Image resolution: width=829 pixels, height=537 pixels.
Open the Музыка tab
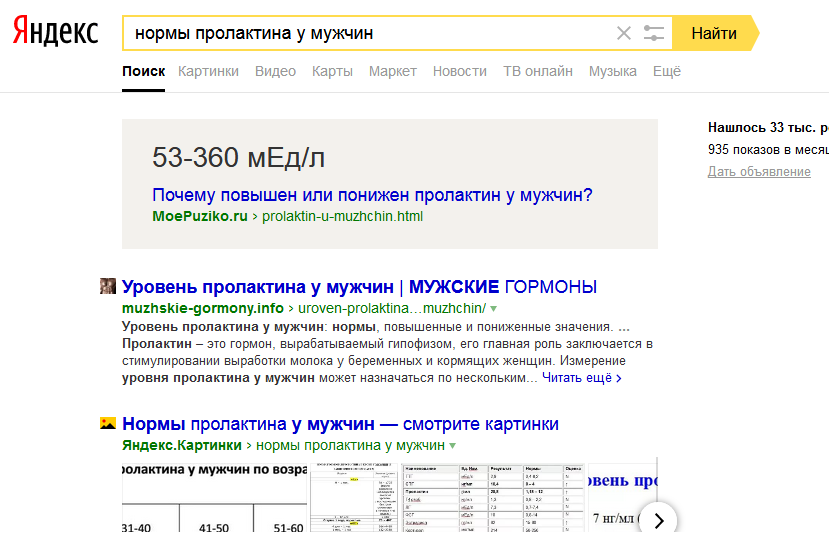coord(613,71)
